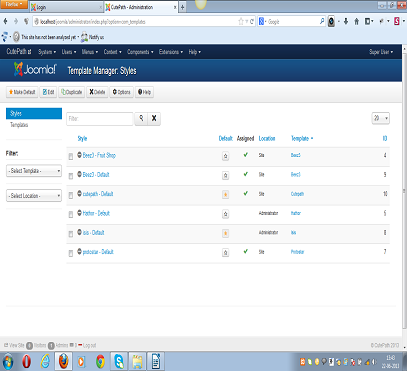Select the Templates sidebar tab
This screenshot has width=407, height=371.
pos(19,125)
